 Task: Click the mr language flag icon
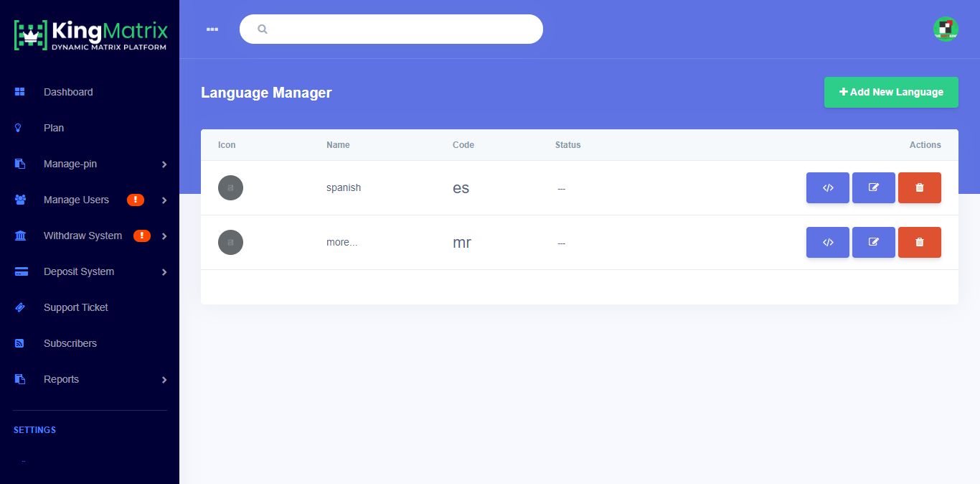click(230, 242)
